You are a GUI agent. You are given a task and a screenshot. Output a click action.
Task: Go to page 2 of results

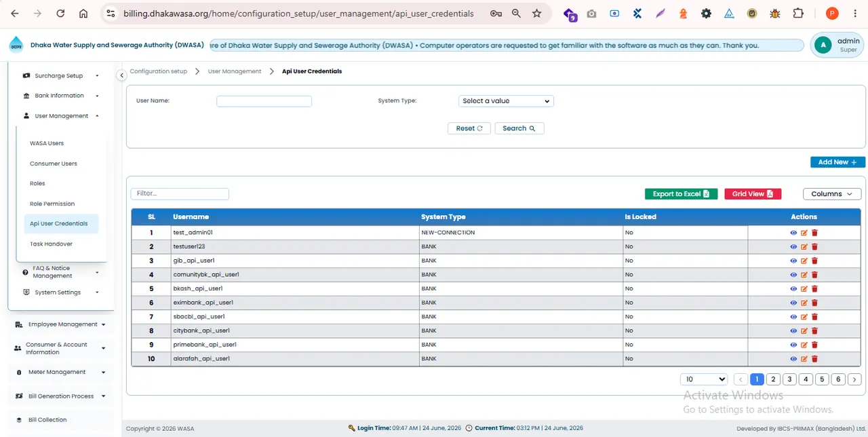pyautogui.click(x=773, y=379)
